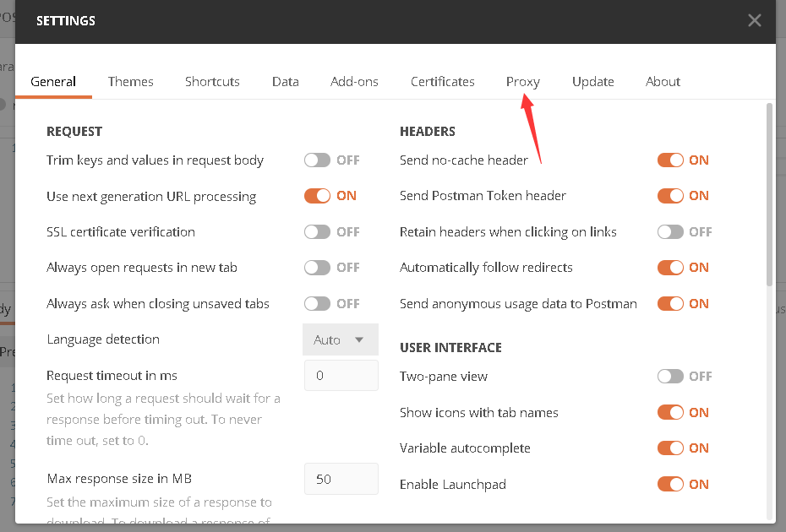Open the Language detection dropdown
786x532 pixels.
(340, 339)
